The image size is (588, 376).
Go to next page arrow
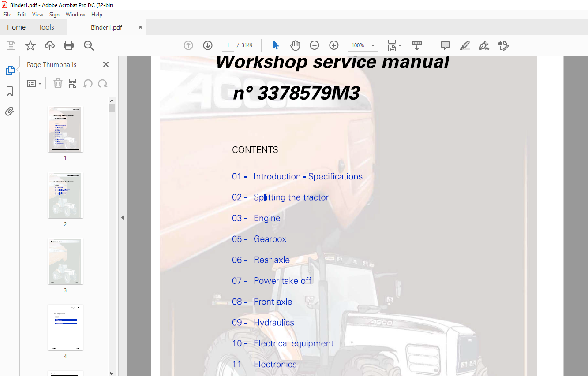pyautogui.click(x=208, y=45)
